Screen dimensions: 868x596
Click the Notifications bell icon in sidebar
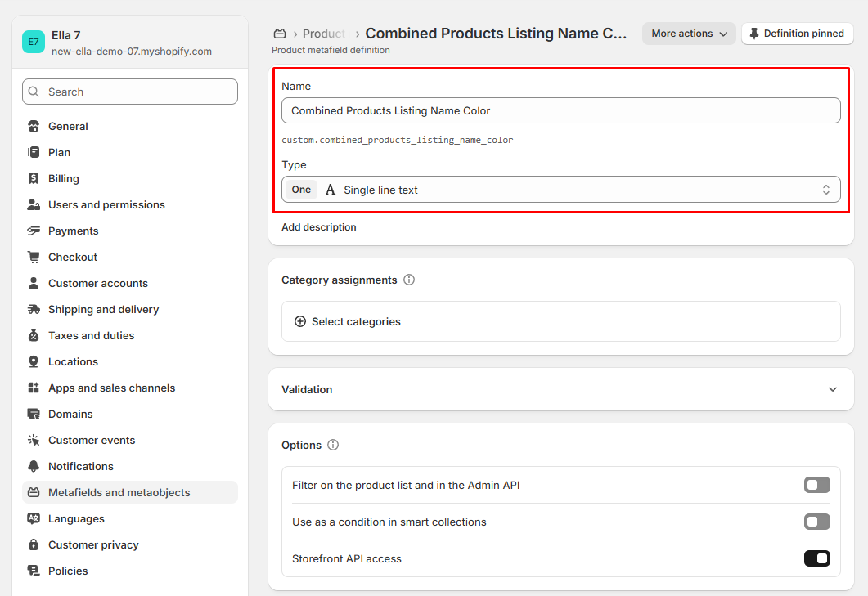(x=34, y=466)
